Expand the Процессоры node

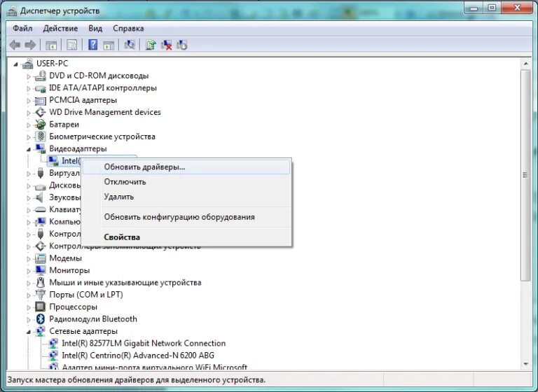tap(29, 307)
